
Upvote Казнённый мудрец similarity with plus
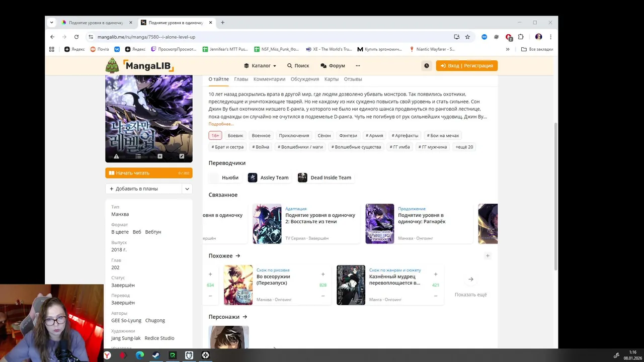pos(436,275)
